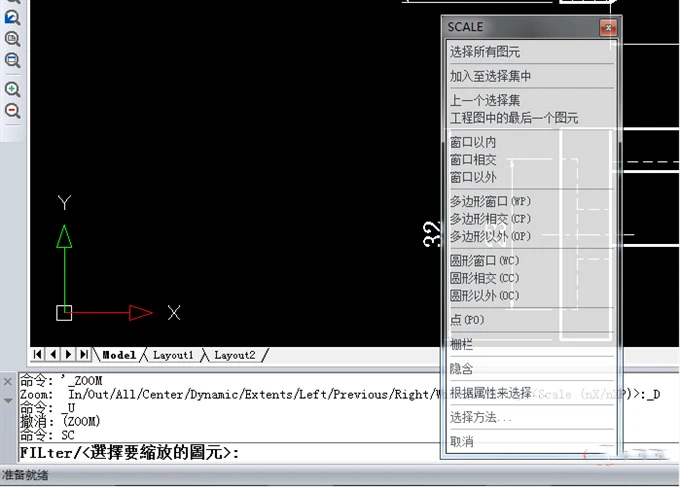Select 栅栏 fence option

tap(530, 345)
